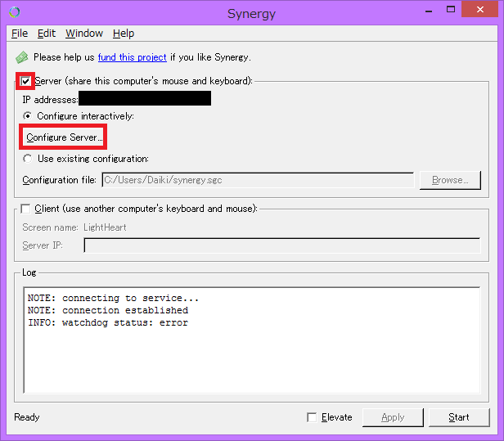Maximize the Synergy window

click(451, 10)
